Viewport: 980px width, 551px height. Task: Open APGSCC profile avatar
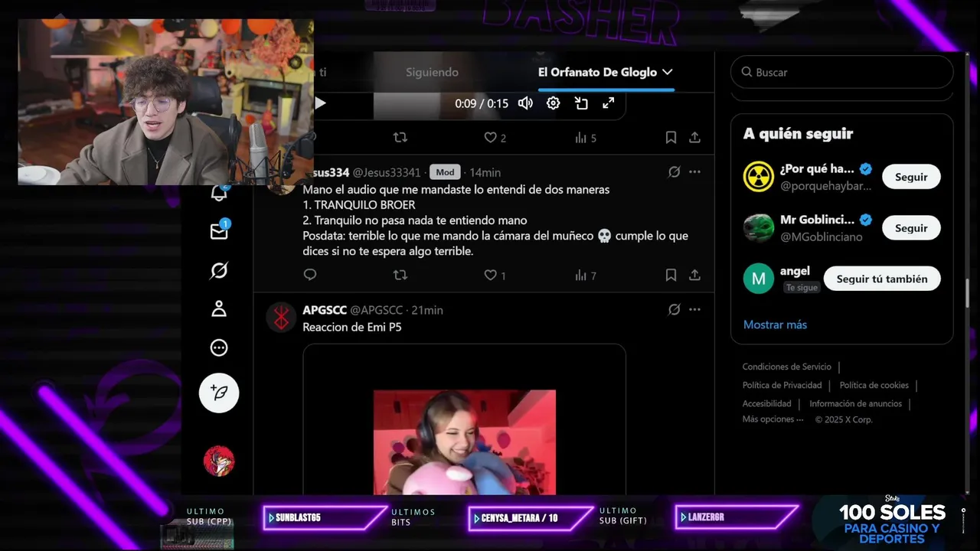281,317
